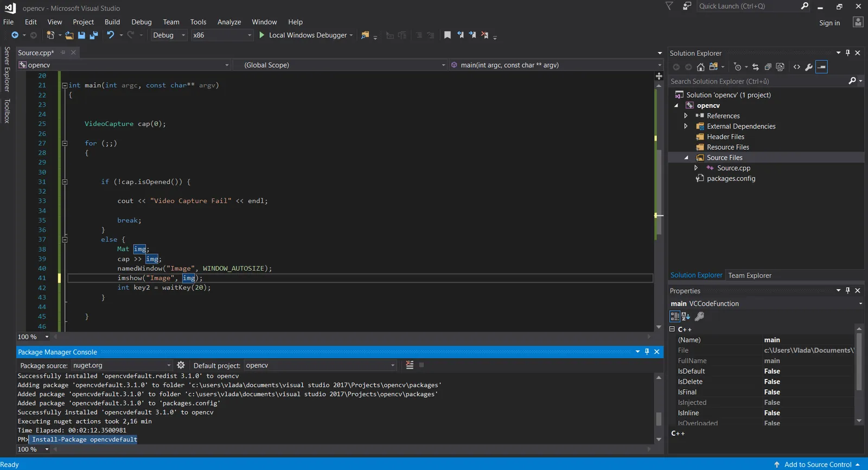868x470 pixels.
Task: Click the Navigate Backward arrow icon
Action: (15, 35)
